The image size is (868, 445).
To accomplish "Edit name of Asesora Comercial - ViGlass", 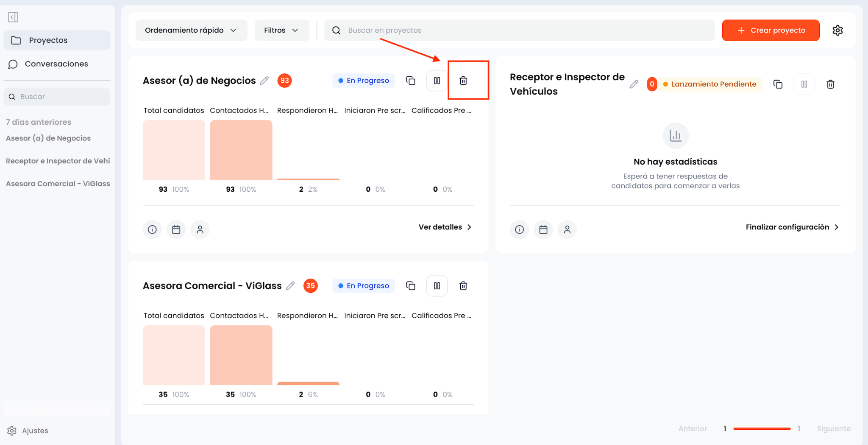I will [290, 286].
